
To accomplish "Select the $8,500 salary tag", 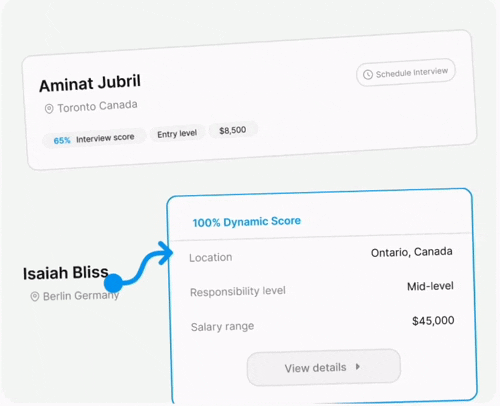I will pyautogui.click(x=233, y=130).
